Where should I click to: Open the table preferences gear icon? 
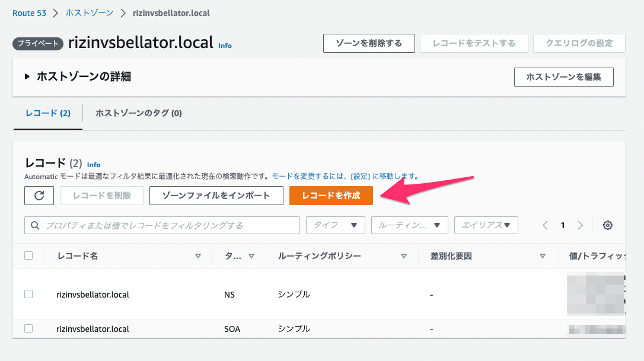click(x=607, y=225)
